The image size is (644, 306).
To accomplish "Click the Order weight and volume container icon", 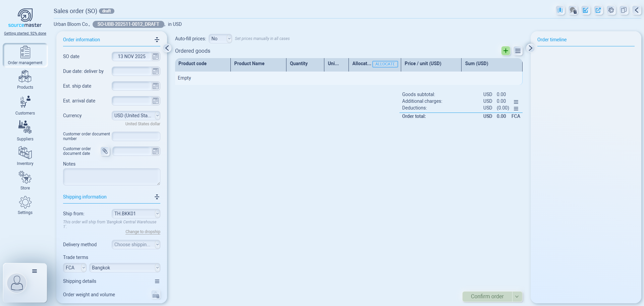I will tap(156, 295).
